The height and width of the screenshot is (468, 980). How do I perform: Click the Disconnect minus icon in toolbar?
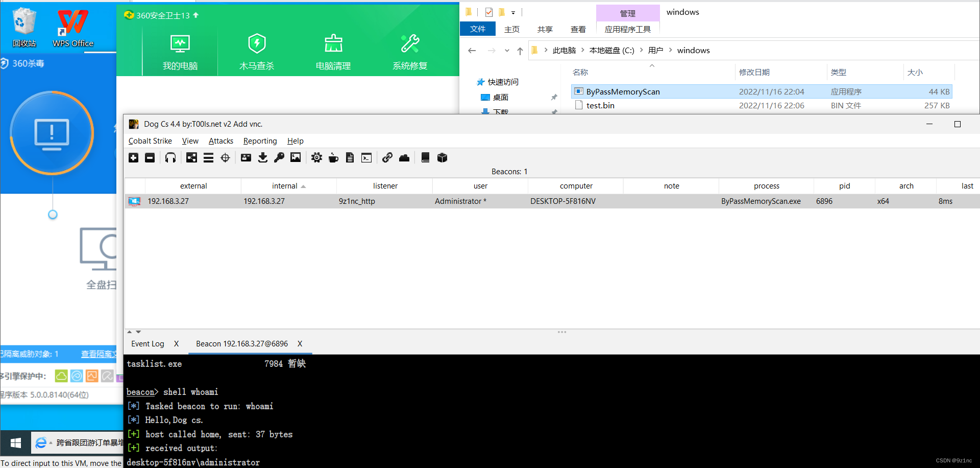(x=150, y=158)
